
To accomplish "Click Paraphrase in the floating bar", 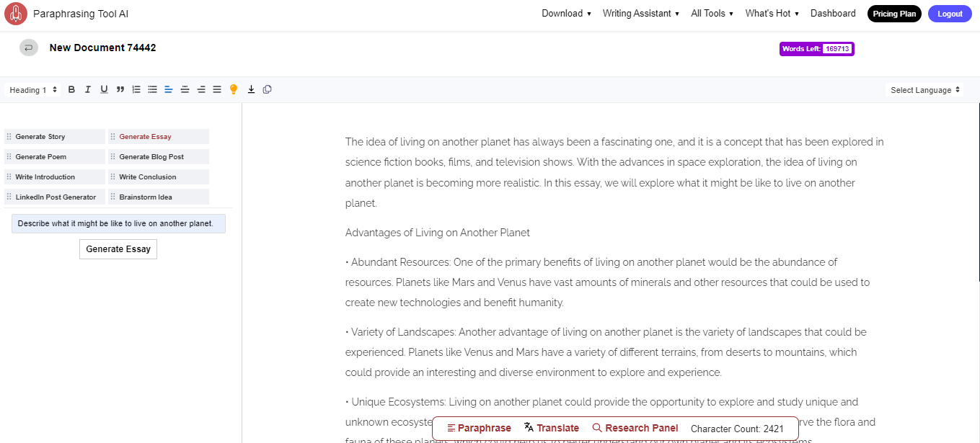I will (x=479, y=428).
